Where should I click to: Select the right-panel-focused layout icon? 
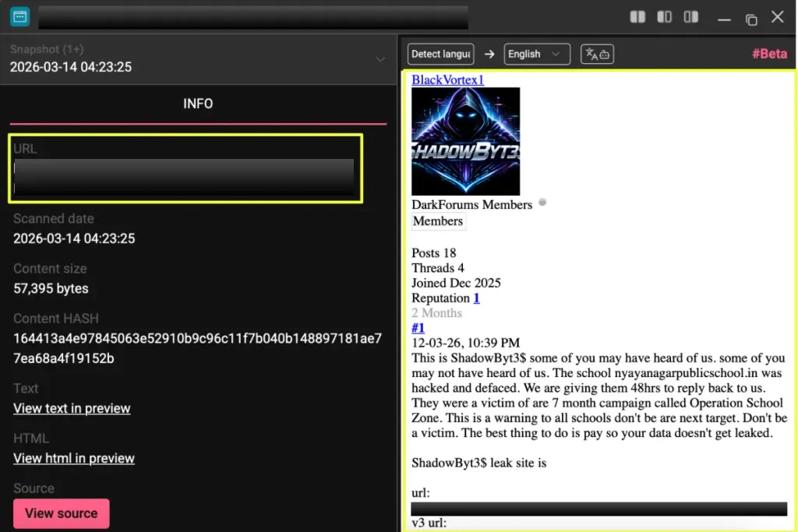(690, 17)
